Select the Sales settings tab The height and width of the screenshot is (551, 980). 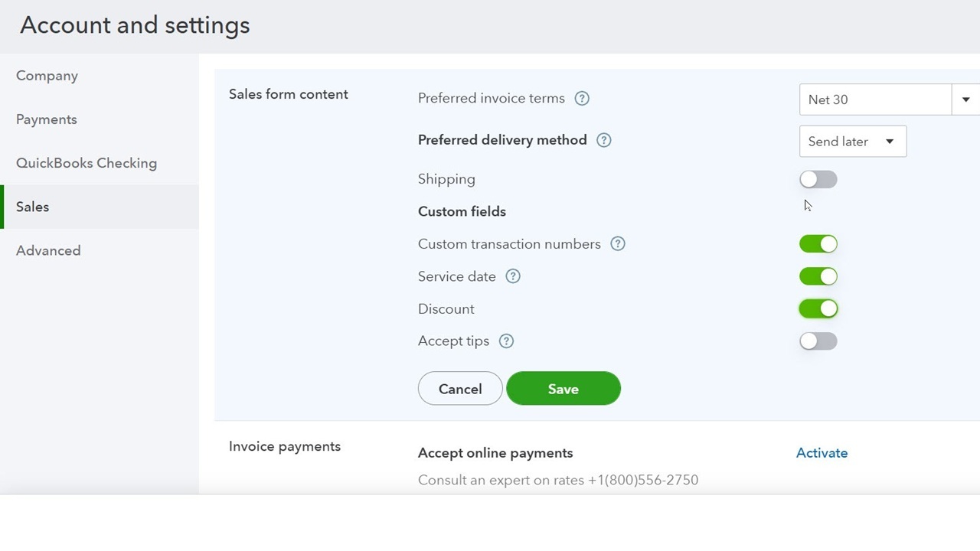click(x=100, y=207)
